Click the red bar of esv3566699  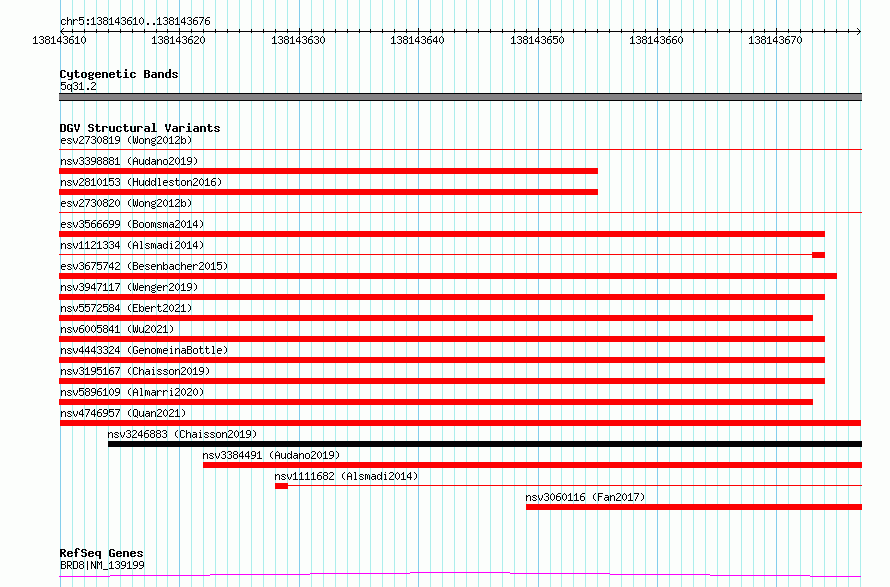[442, 234]
